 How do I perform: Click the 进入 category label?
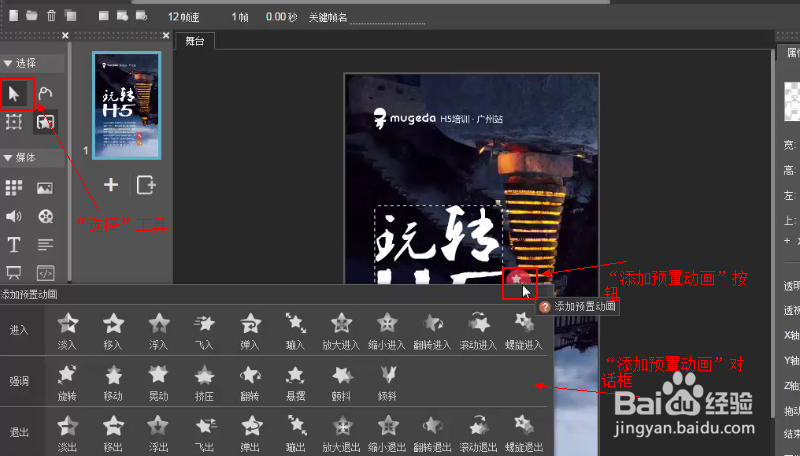pos(19,330)
